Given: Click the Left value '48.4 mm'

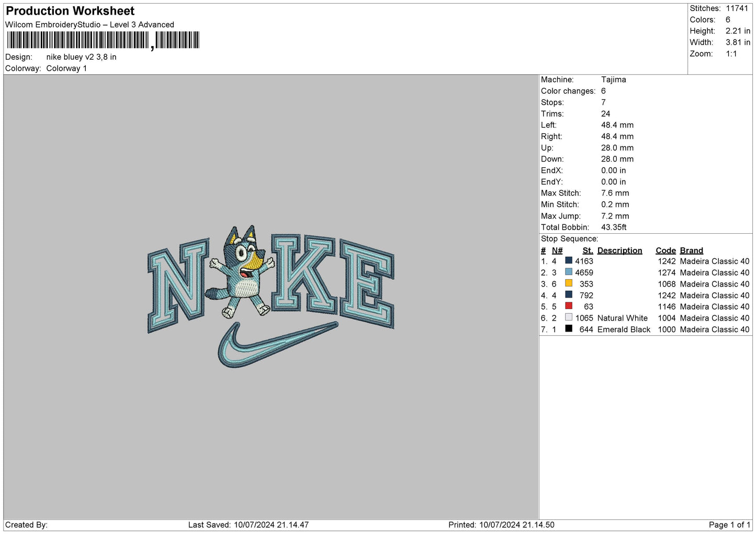Looking at the screenshot, I should 617,125.
